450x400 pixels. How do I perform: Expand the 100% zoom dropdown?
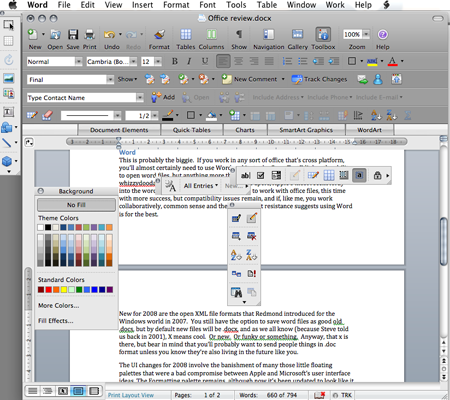[366, 34]
